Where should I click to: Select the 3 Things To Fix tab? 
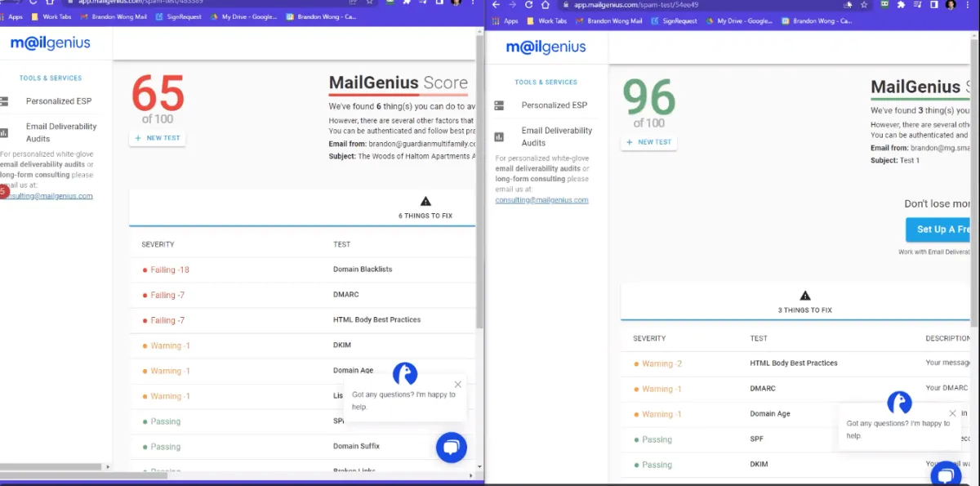tap(805, 302)
